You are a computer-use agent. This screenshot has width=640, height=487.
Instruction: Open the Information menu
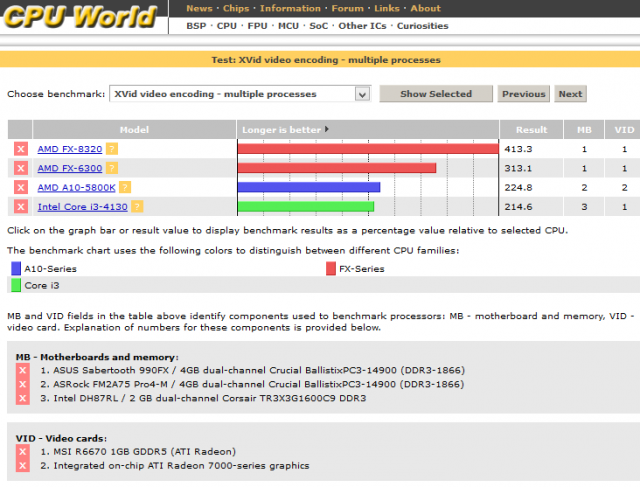click(290, 8)
